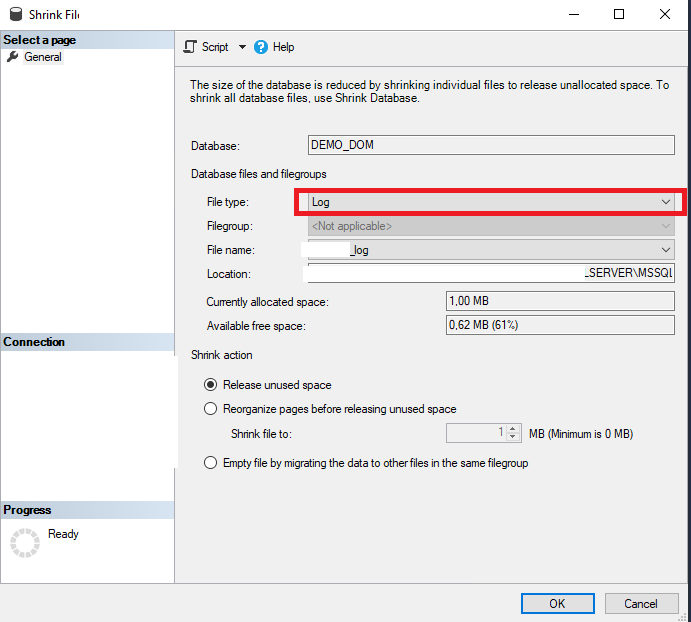Select Reorganize pages before releasing option
691x622 pixels.
tap(210, 409)
